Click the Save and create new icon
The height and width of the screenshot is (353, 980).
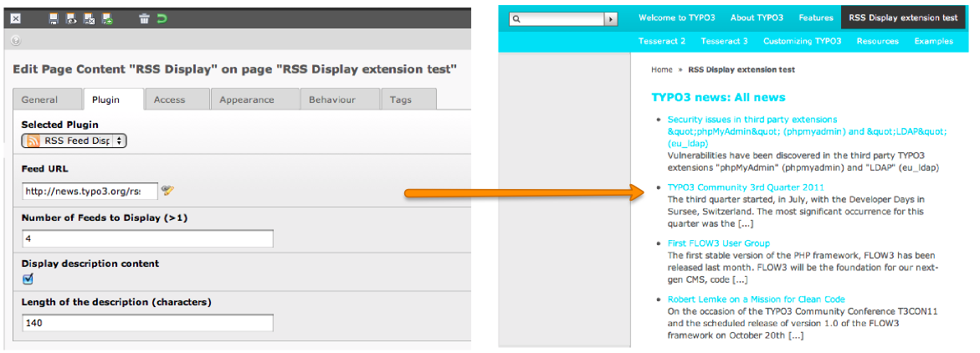[108, 18]
